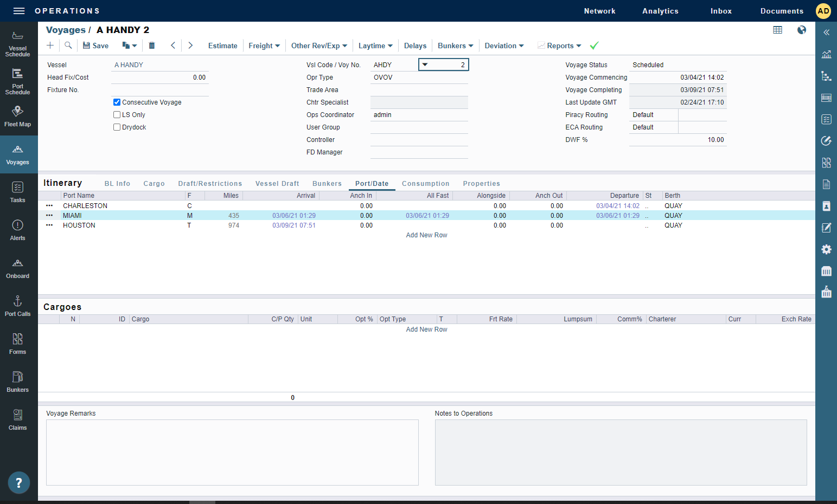The height and width of the screenshot is (504, 837).
Task: Click the globe icon at top right
Action: click(x=801, y=30)
